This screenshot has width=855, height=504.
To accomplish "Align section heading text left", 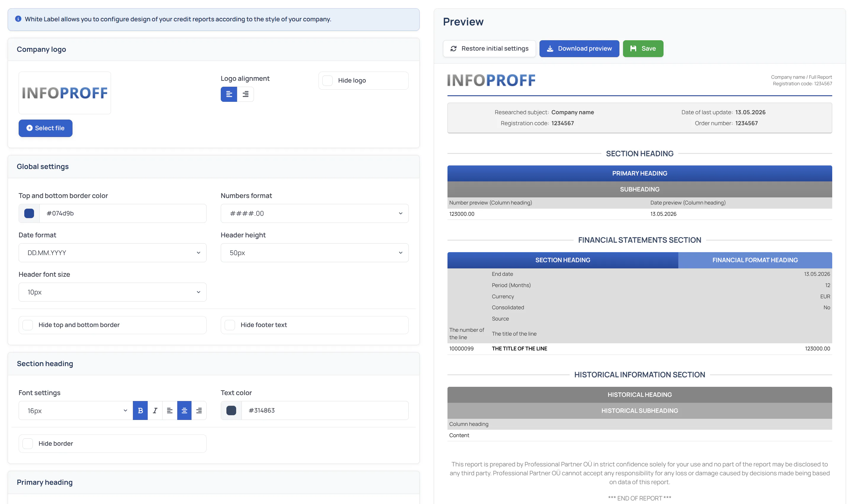I will [170, 410].
